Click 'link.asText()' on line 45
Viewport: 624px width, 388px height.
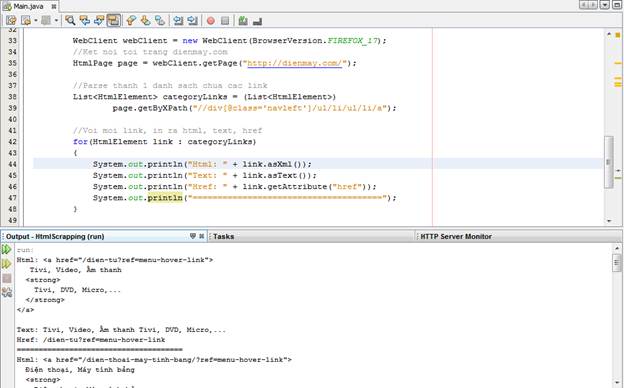(x=277, y=175)
